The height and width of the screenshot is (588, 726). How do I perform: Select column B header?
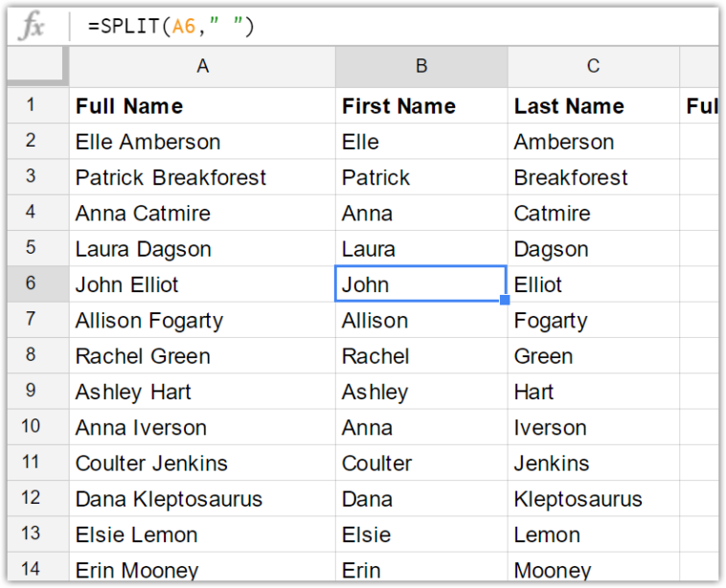click(420, 66)
